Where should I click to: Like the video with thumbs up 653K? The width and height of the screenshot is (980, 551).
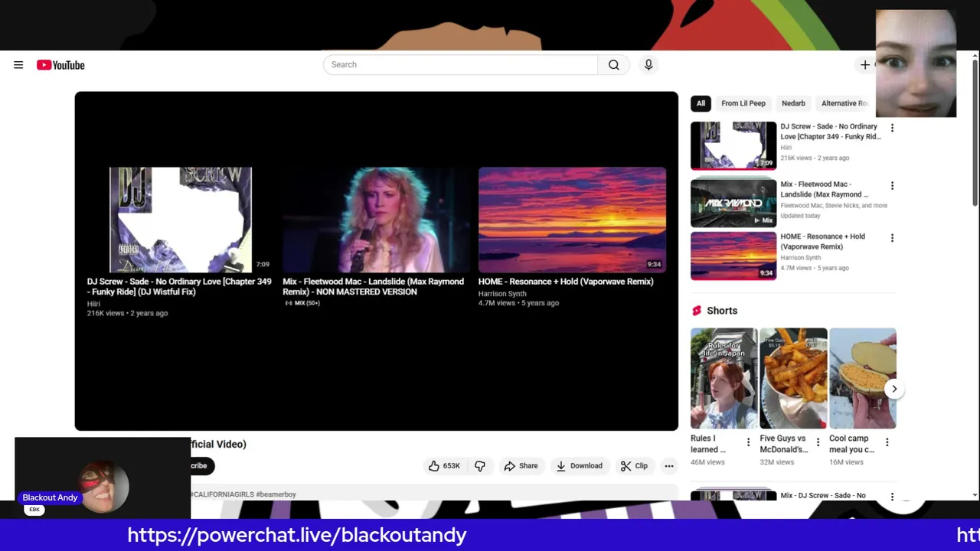445,465
